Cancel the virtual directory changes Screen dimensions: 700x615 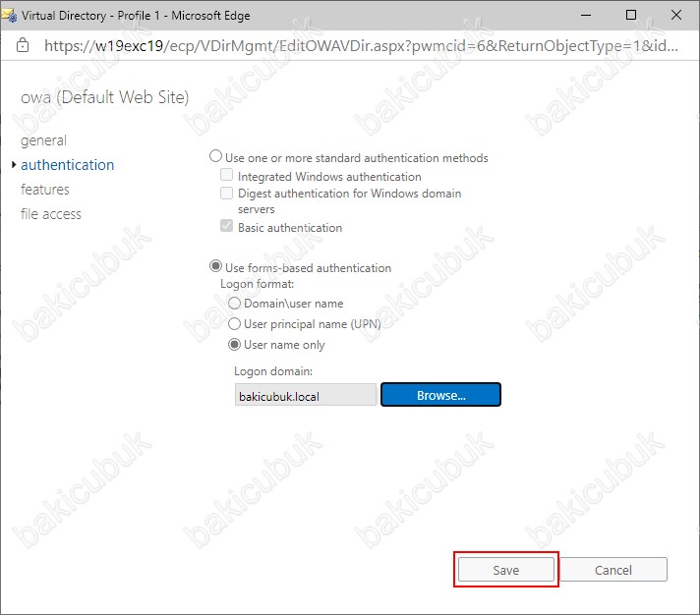[613, 570]
